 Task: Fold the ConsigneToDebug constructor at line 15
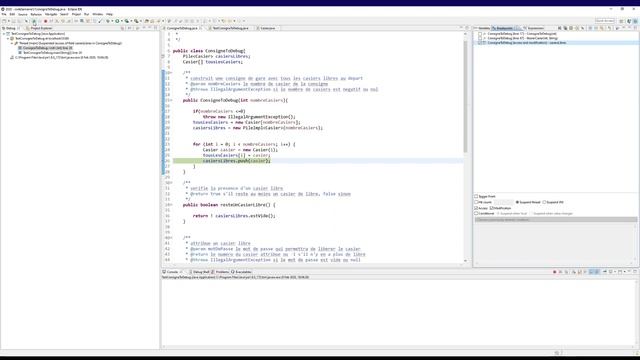click(171, 100)
